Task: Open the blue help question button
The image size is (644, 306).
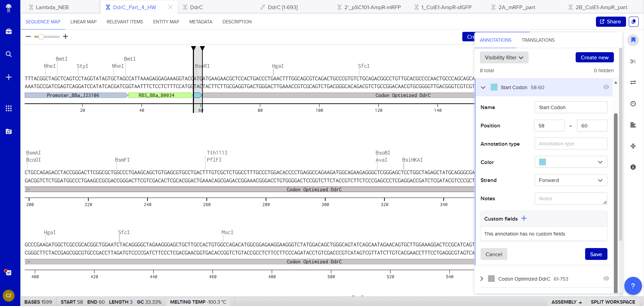Action: pos(632,286)
